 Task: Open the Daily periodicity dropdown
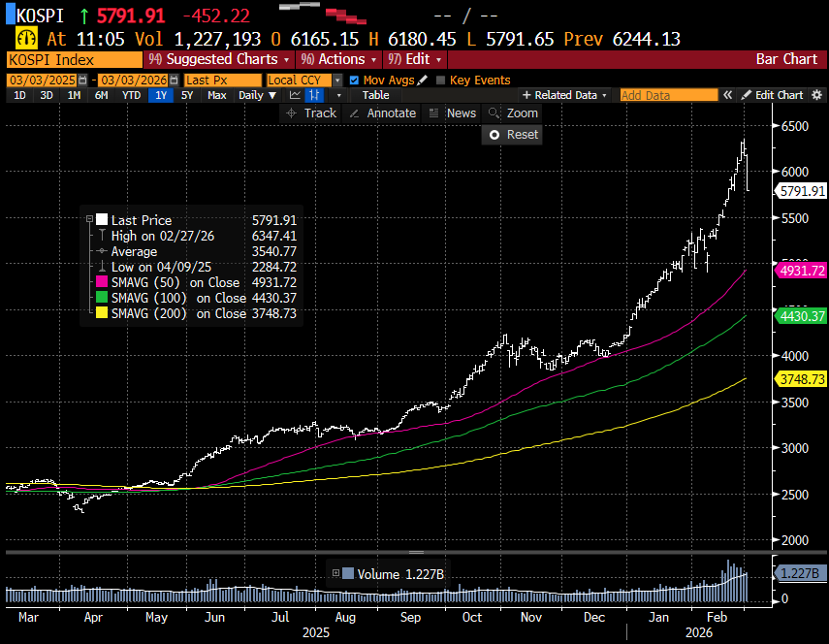pyautogui.click(x=255, y=95)
